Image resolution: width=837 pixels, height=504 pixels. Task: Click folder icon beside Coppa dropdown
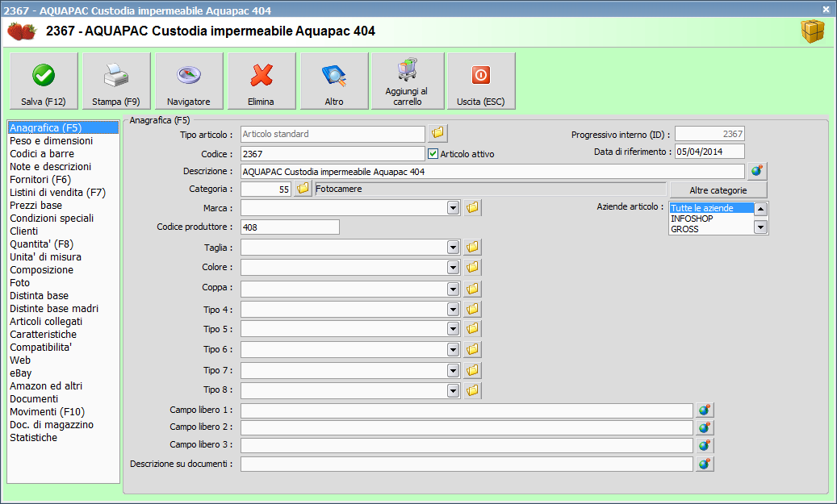[x=472, y=289]
